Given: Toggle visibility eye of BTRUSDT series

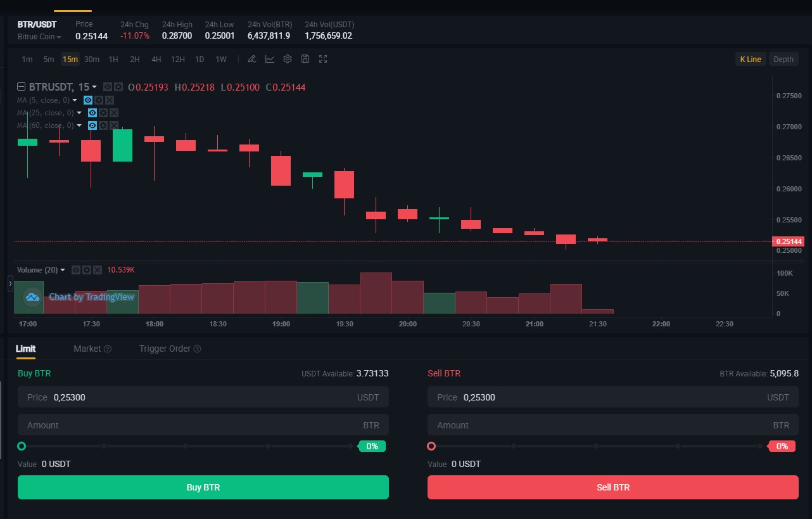Looking at the screenshot, I should click(x=108, y=87).
